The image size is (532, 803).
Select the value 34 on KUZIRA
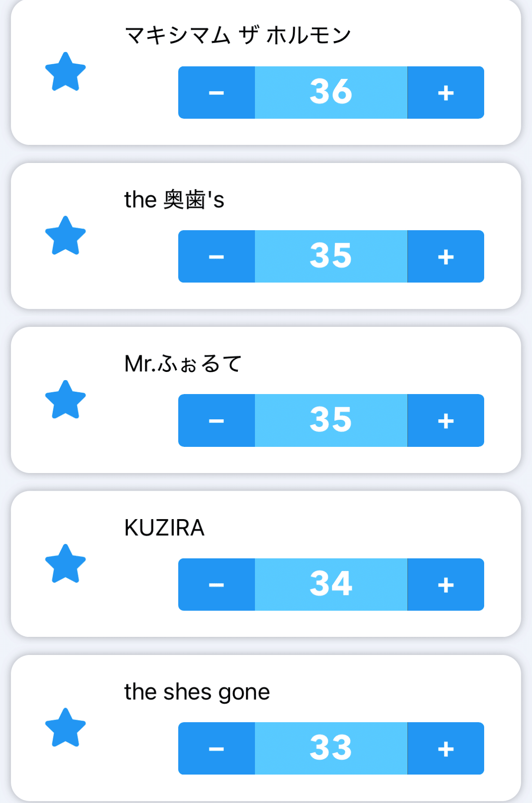point(331,585)
